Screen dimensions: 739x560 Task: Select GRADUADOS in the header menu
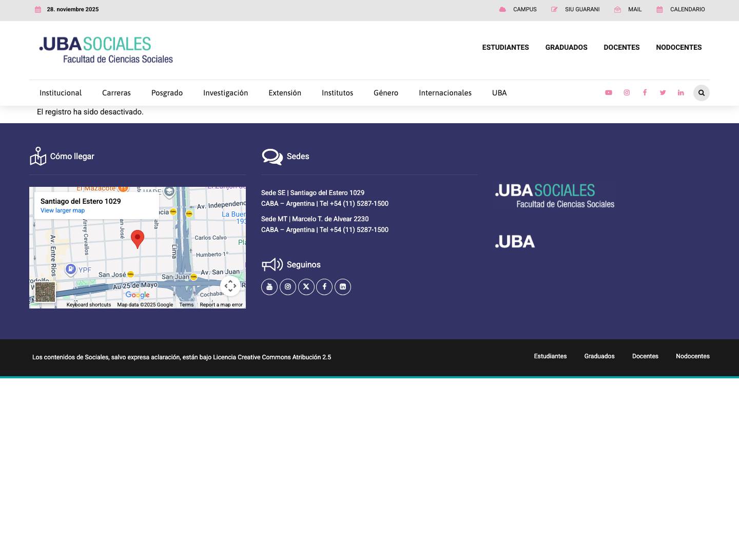click(566, 47)
